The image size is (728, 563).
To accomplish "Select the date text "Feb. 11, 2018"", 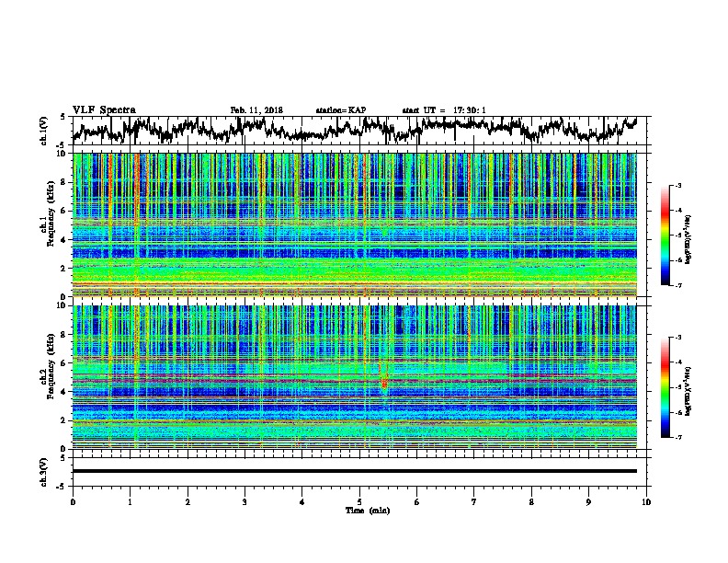I will pyautogui.click(x=256, y=110).
